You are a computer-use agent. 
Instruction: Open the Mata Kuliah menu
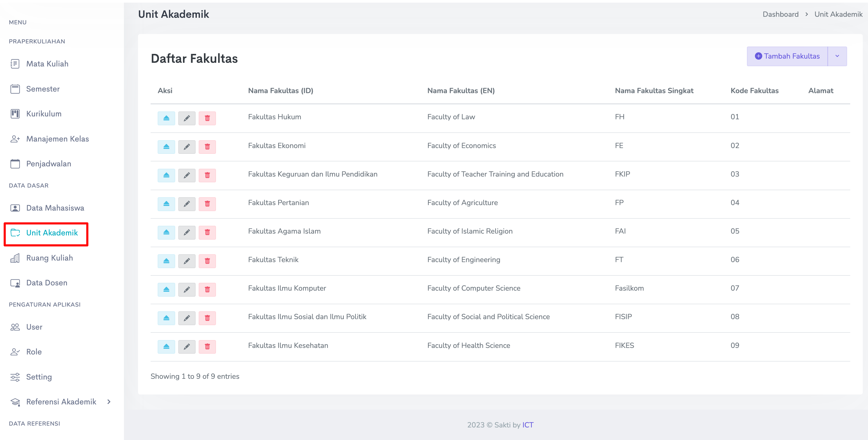pyautogui.click(x=47, y=64)
